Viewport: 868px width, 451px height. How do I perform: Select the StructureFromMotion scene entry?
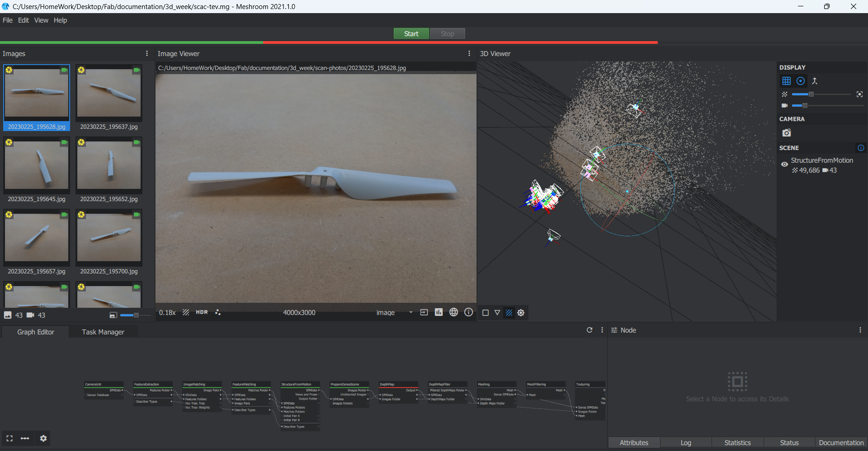pyautogui.click(x=822, y=160)
